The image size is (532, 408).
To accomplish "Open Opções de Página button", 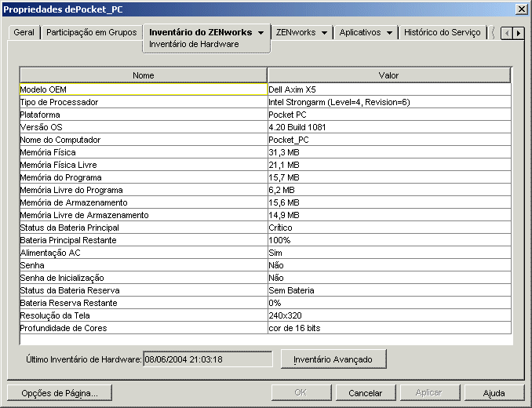I will coord(60,393).
